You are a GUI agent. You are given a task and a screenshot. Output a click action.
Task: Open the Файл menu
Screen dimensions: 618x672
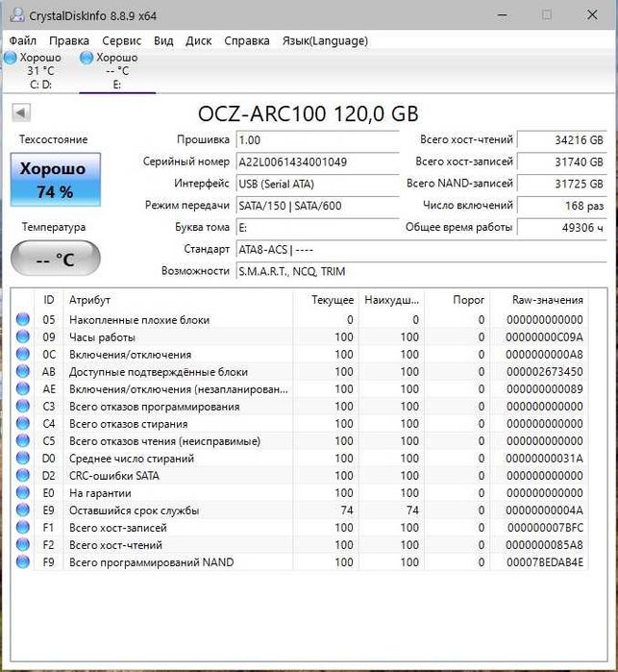click(x=23, y=40)
